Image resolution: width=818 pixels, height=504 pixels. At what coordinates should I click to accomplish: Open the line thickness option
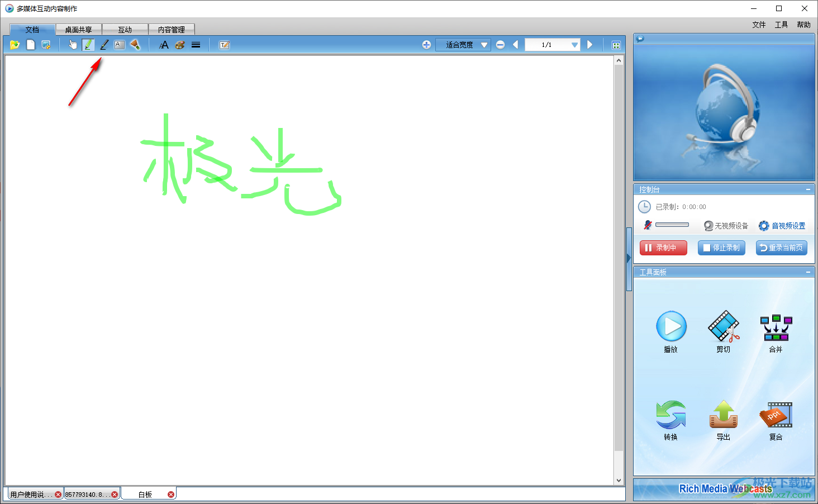pyautogui.click(x=196, y=45)
